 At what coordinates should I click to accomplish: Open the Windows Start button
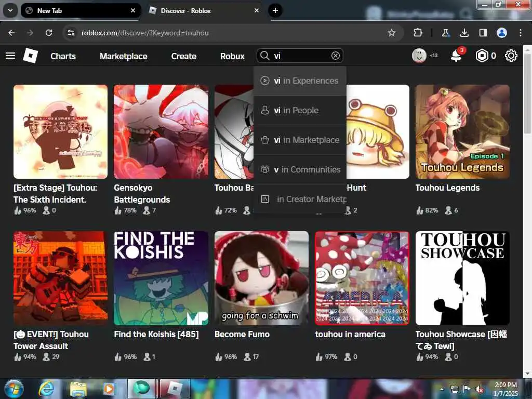14,389
